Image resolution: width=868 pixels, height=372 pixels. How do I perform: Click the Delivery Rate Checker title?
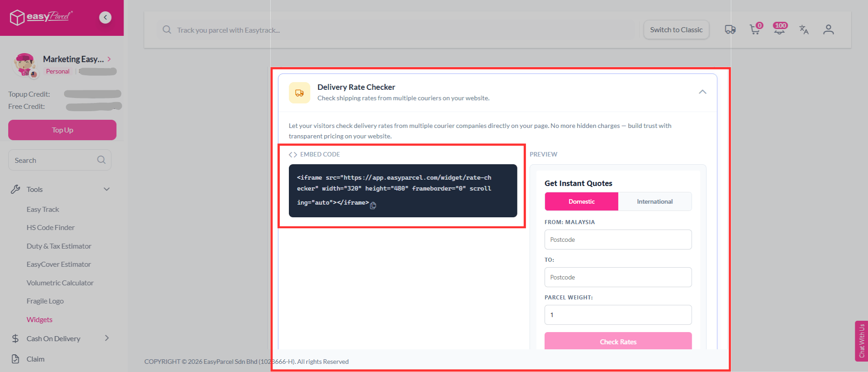356,87
